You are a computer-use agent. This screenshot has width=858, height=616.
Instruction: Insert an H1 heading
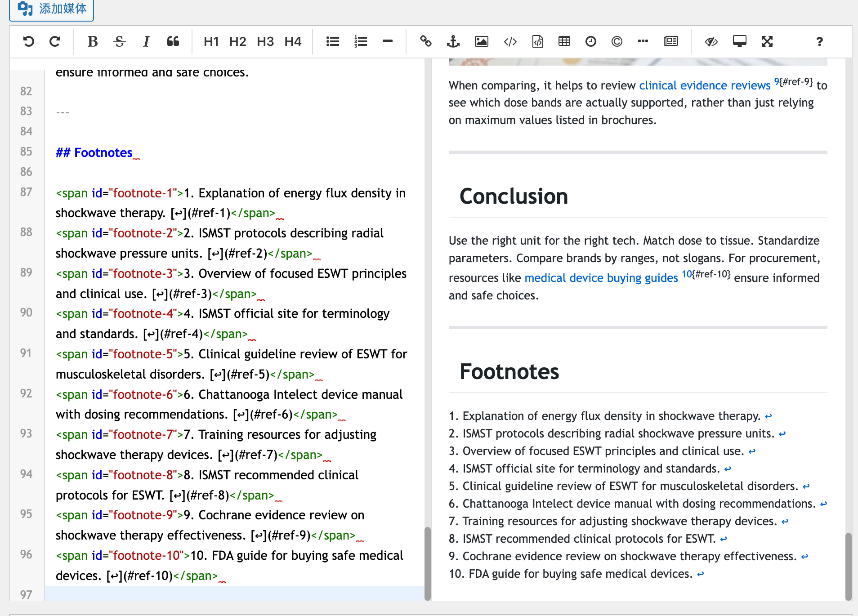211,42
